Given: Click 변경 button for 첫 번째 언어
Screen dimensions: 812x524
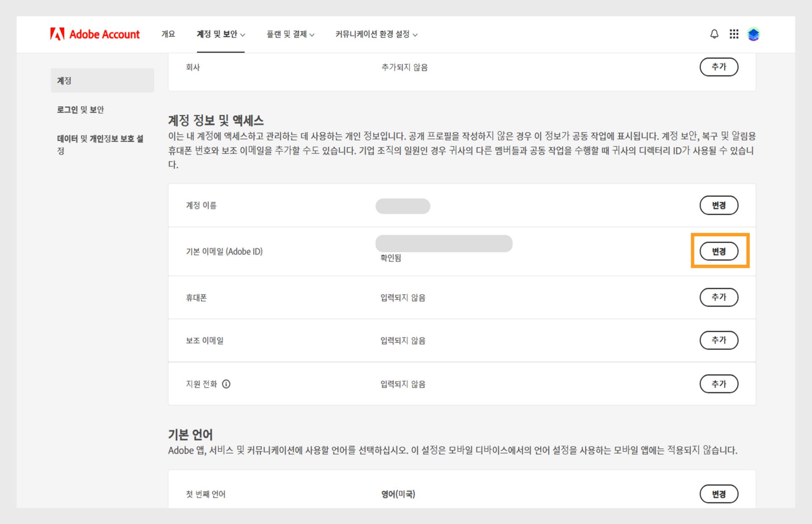Looking at the screenshot, I should pyautogui.click(x=719, y=494).
